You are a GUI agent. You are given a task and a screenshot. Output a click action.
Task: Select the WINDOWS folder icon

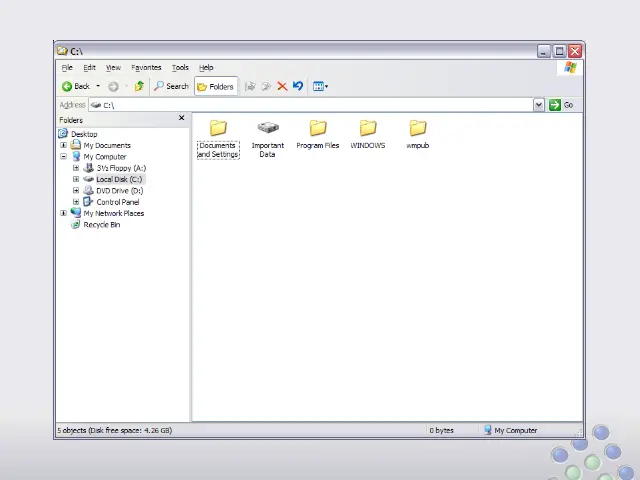367,129
